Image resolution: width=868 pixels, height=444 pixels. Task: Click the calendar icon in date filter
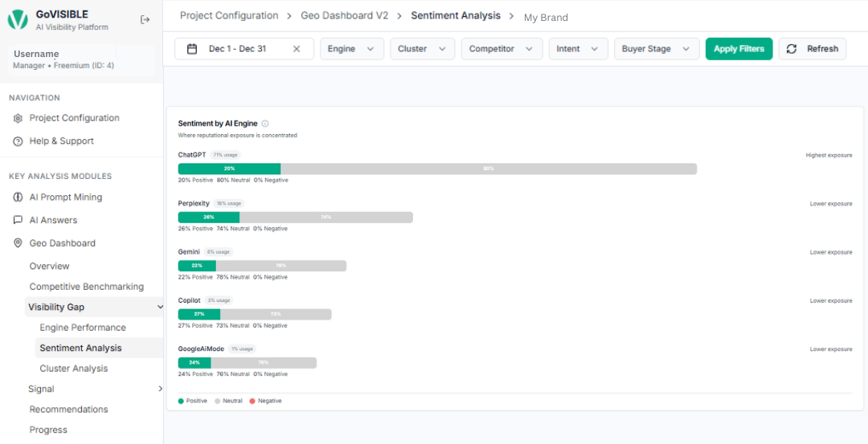[x=192, y=49]
